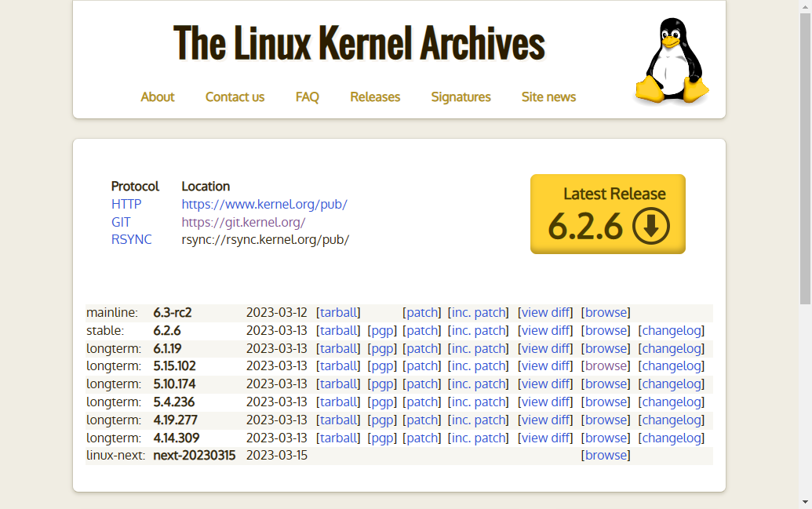Download tarball for longterm 5.10.174
The image size is (812, 509).
click(x=338, y=384)
